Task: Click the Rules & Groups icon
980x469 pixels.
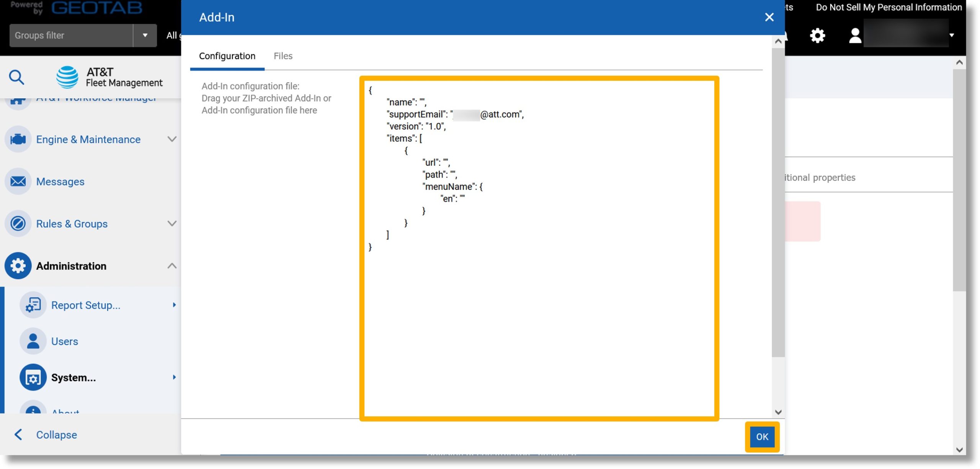Action: (18, 223)
